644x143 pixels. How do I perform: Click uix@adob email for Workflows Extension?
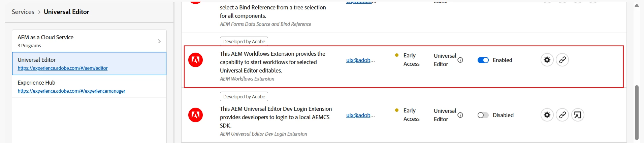tap(360, 60)
